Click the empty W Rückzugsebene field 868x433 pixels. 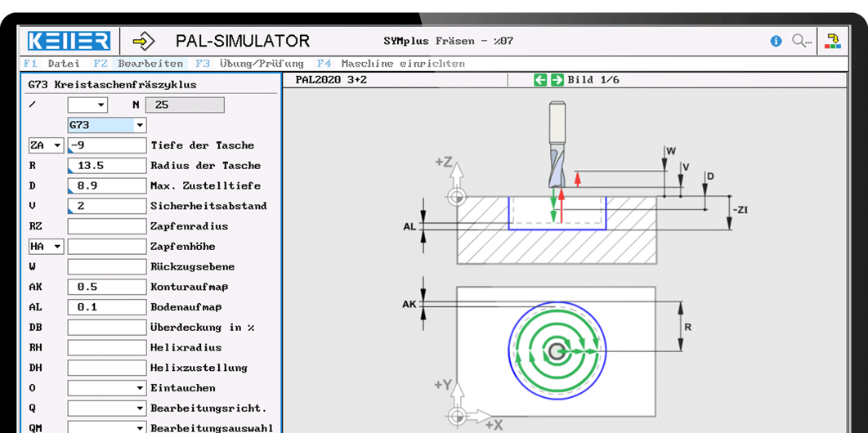pos(107,266)
